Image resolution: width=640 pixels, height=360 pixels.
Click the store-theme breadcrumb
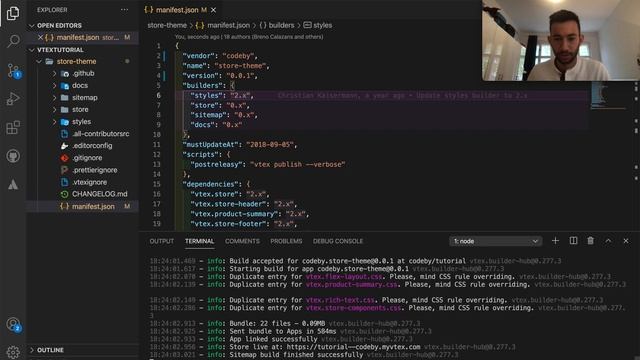coord(167,25)
